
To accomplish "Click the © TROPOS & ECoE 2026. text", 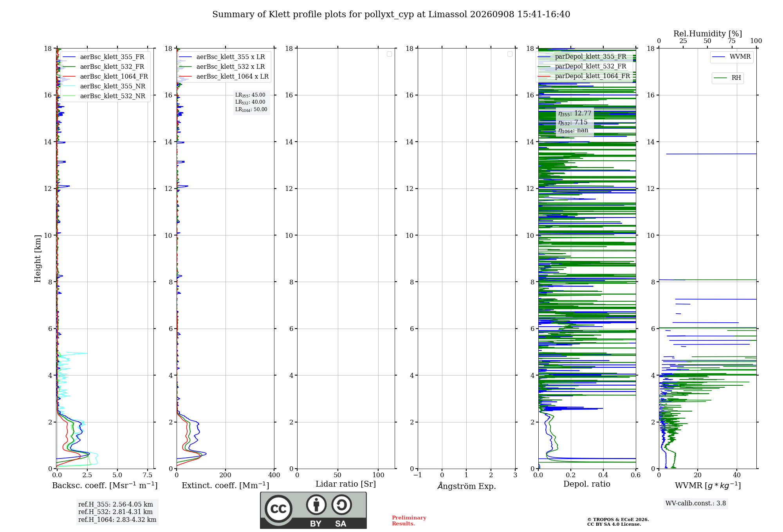I will pos(618,520).
